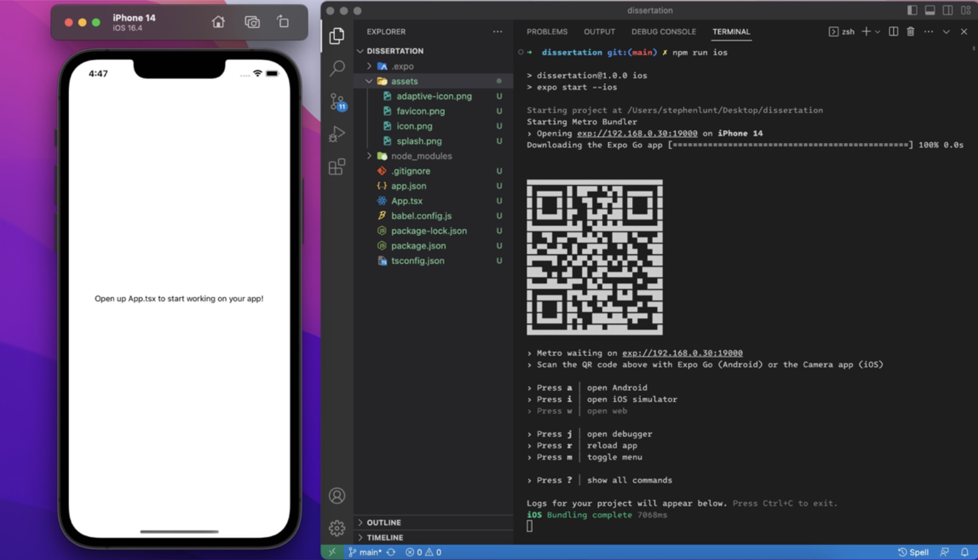Switch to the DEBUG CONSOLE tab
This screenshot has height=560, width=978.
(x=663, y=32)
